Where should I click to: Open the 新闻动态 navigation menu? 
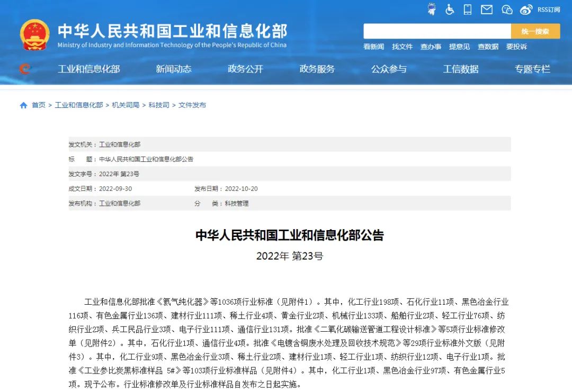pyautogui.click(x=174, y=69)
